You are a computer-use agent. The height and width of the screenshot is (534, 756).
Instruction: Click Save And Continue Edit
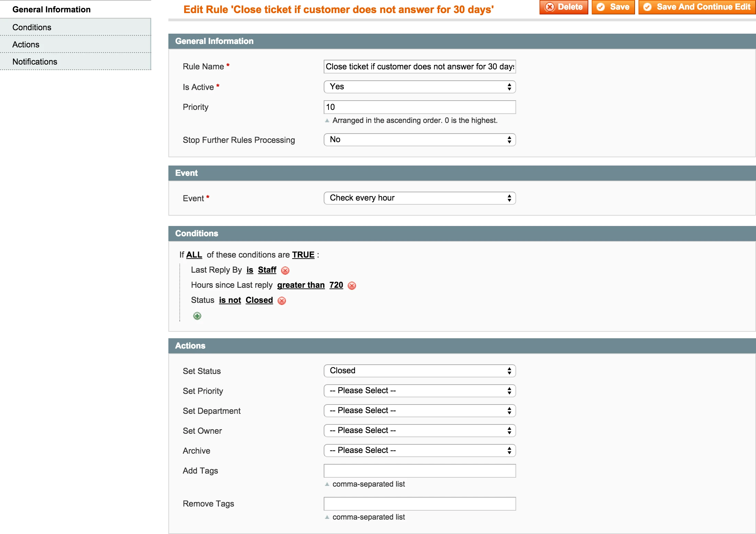(x=697, y=7)
